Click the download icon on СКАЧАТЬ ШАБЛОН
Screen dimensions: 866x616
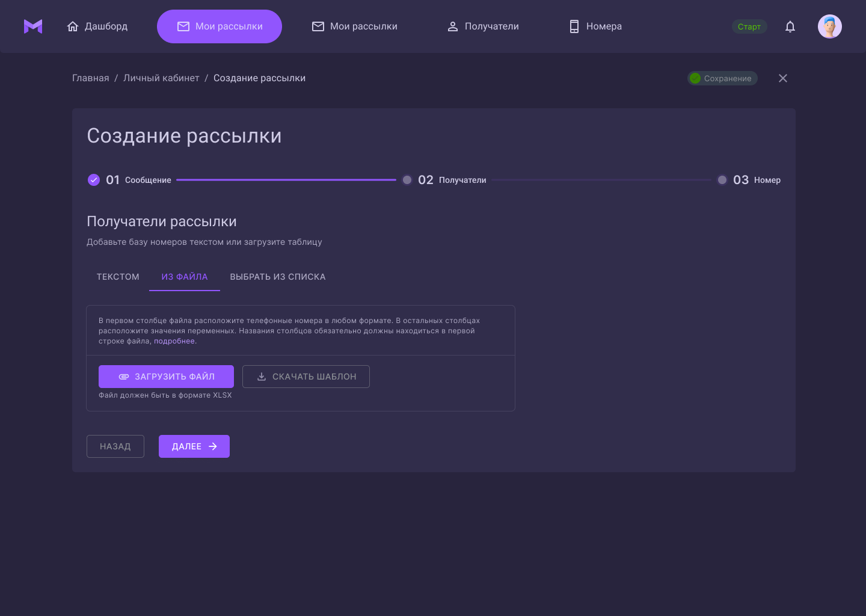[261, 377]
